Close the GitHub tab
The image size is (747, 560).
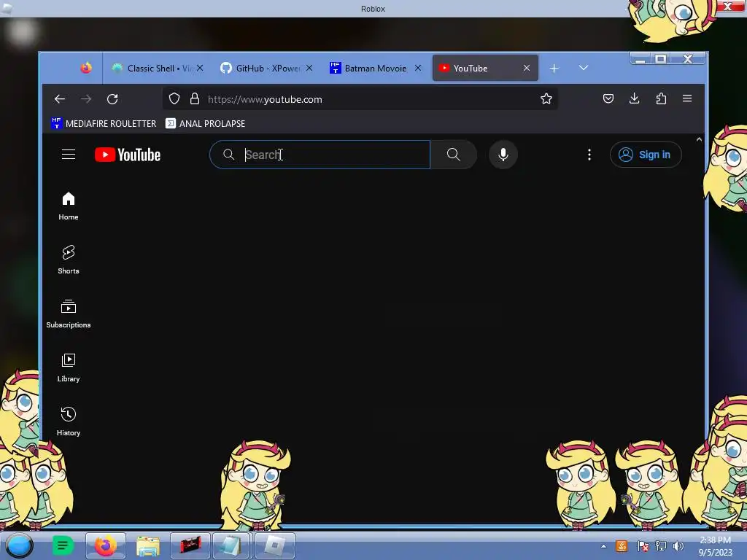[309, 68]
